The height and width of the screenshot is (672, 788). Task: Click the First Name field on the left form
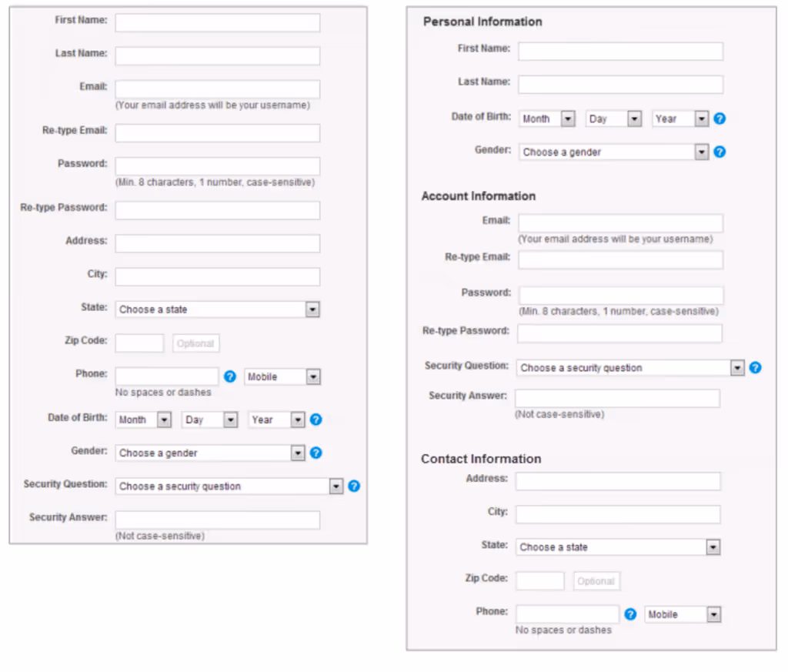tap(217, 22)
